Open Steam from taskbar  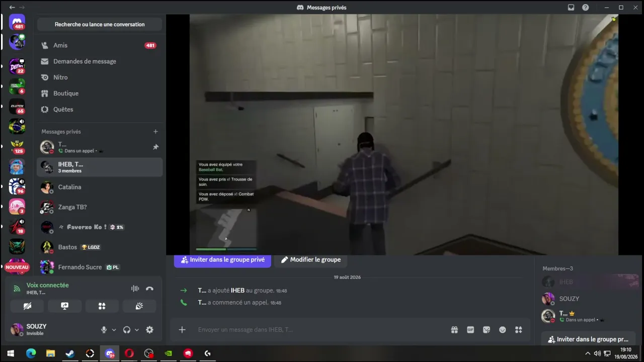tap(70, 353)
